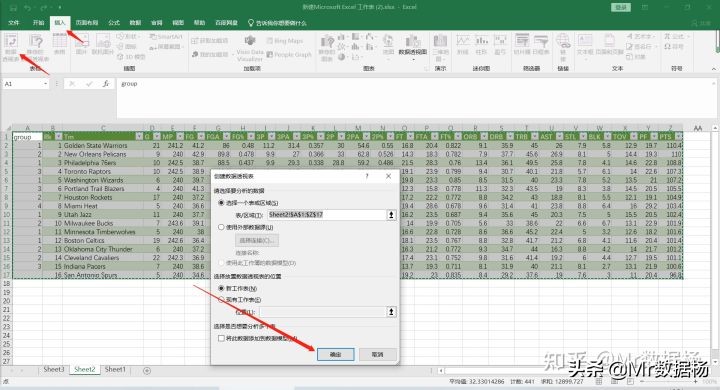Click the Choose Connection button
This screenshot has height=390, width=720.
tap(257, 240)
